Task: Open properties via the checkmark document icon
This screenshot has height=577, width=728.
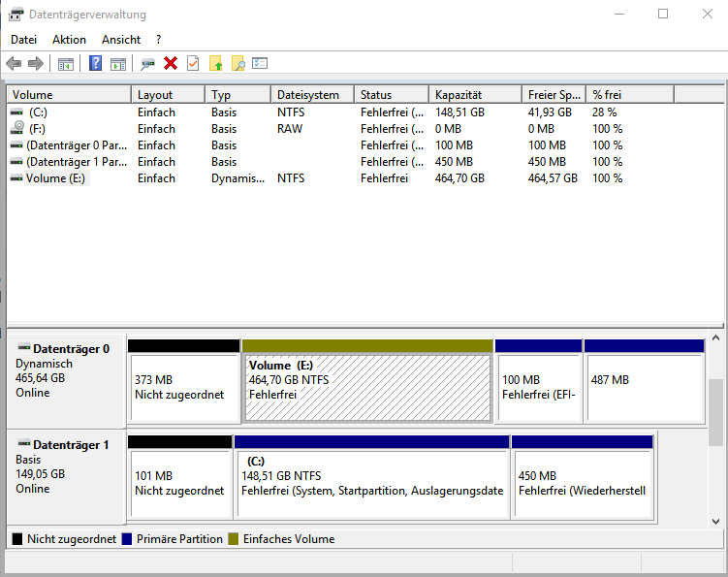Action: coord(193,63)
